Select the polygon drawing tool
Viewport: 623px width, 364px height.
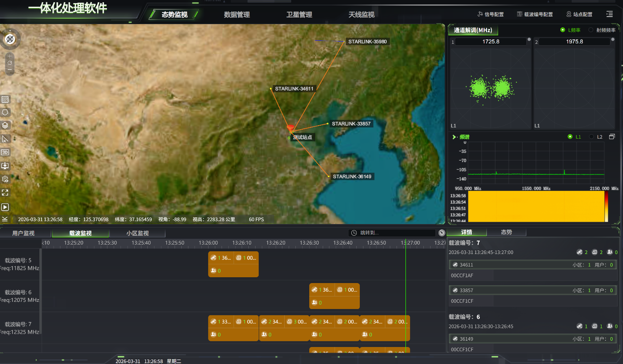coord(5,112)
